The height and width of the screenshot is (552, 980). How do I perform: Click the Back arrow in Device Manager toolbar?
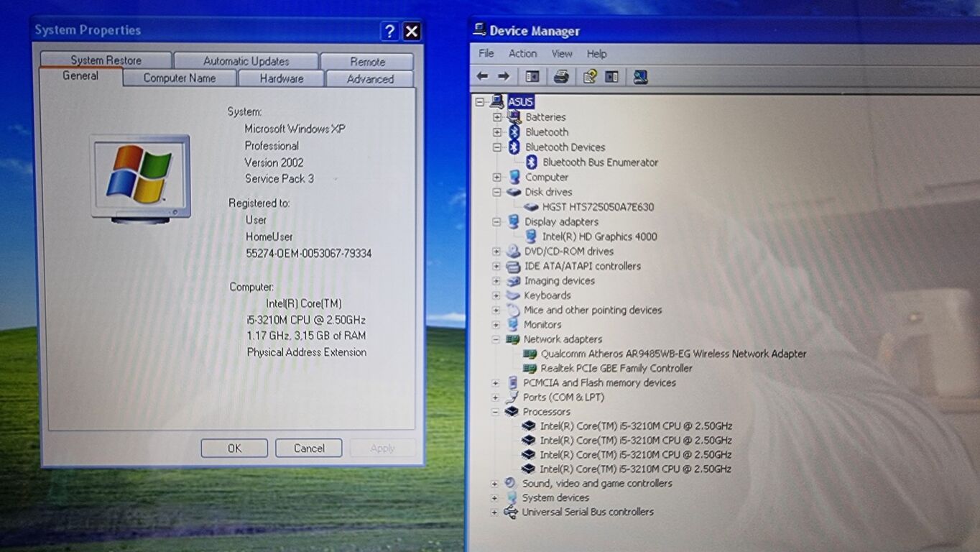482,76
